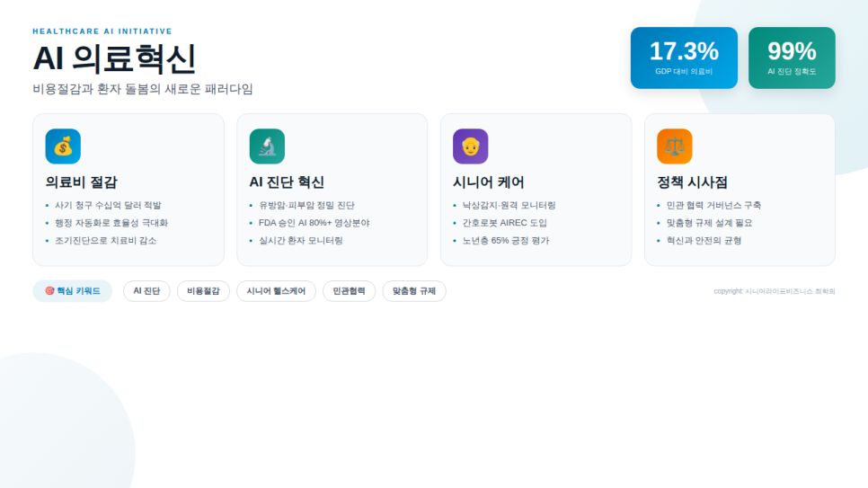Click bullet 간호로봇 AIREC 도입

(x=504, y=223)
